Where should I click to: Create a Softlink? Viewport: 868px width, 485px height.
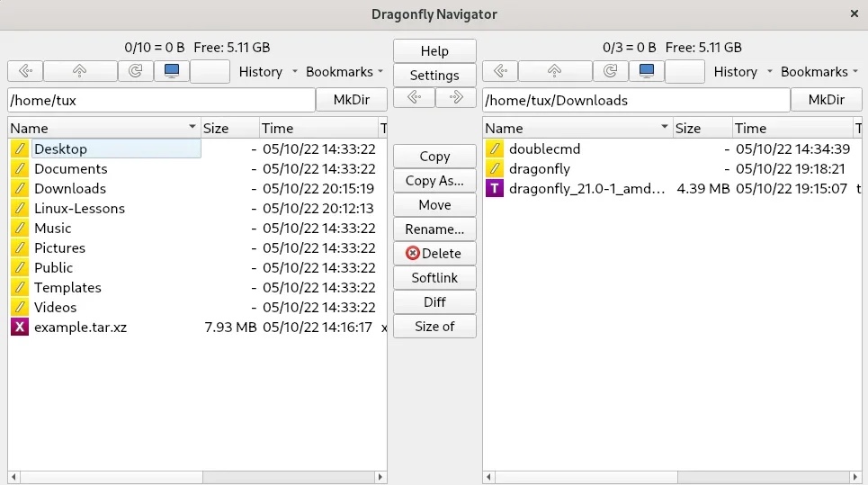tap(434, 278)
